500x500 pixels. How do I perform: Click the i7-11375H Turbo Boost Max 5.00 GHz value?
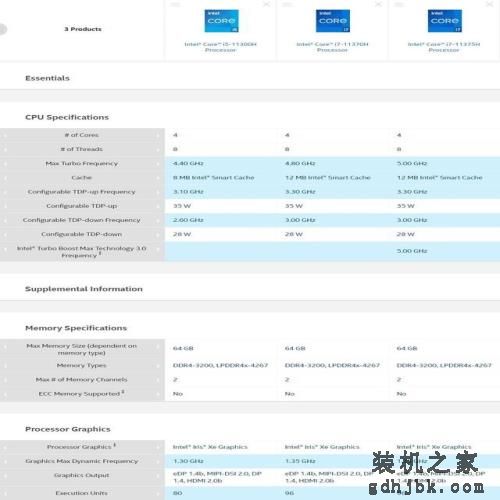(x=412, y=251)
